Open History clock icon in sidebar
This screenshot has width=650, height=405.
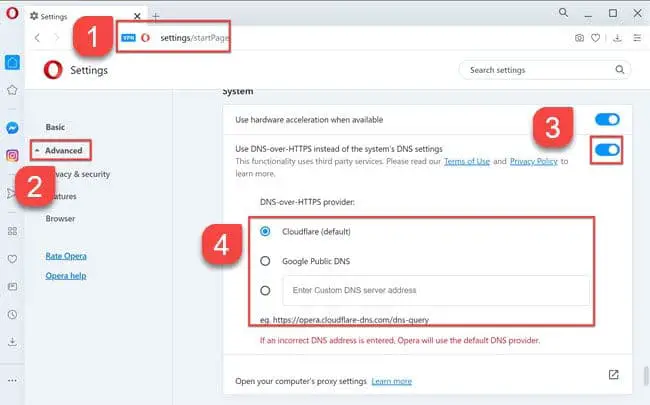(x=12, y=314)
